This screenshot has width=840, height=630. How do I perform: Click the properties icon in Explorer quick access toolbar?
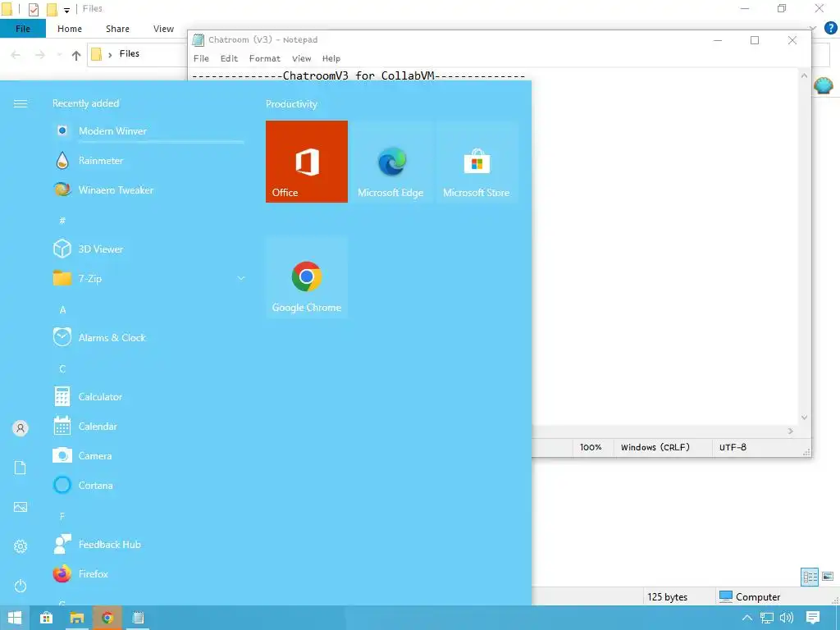tap(33, 9)
